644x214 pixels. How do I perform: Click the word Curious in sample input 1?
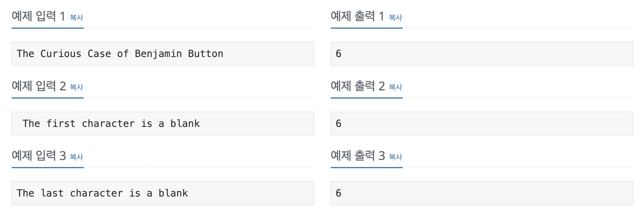[61, 54]
